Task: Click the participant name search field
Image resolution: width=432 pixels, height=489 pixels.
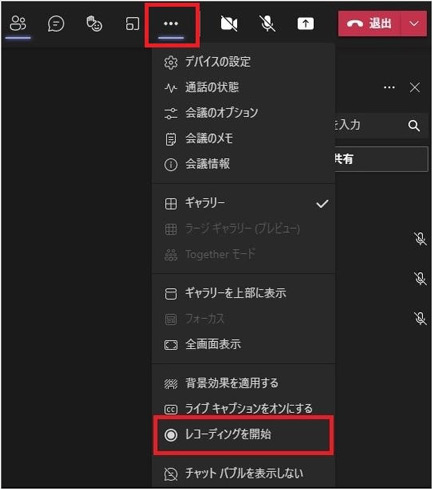Action: 381,126
